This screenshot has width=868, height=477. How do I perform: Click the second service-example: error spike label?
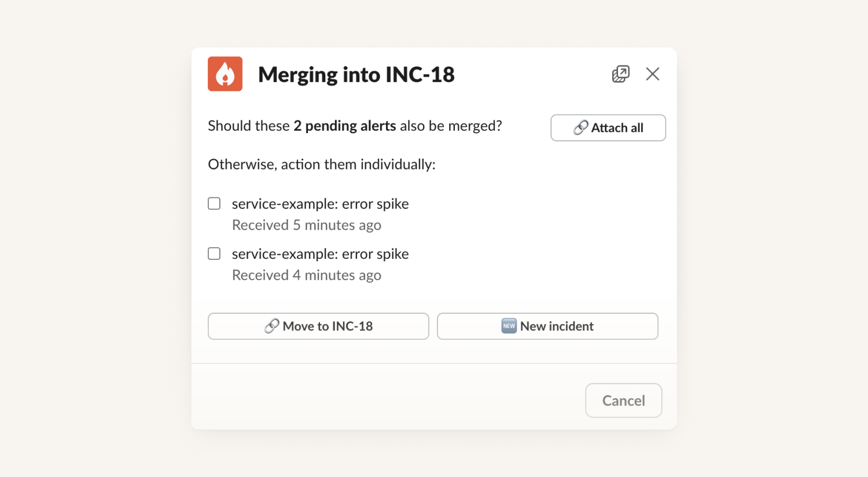[320, 254]
